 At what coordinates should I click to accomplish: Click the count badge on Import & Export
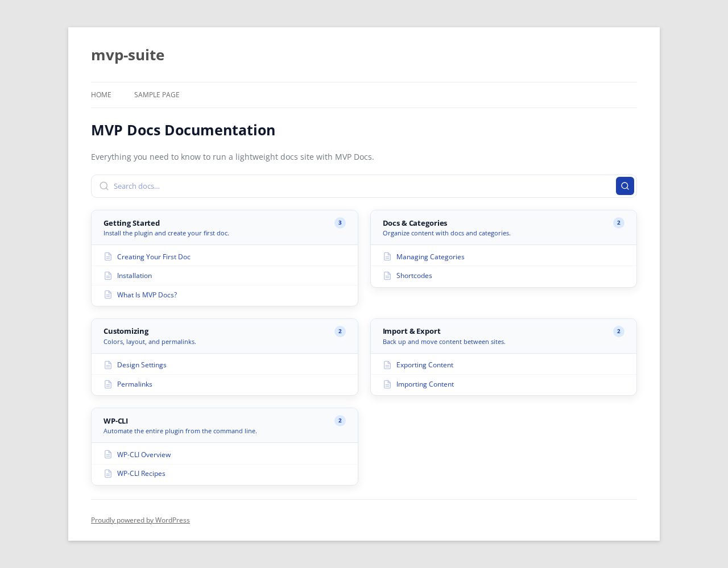pyautogui.click(x=619, y=331)
